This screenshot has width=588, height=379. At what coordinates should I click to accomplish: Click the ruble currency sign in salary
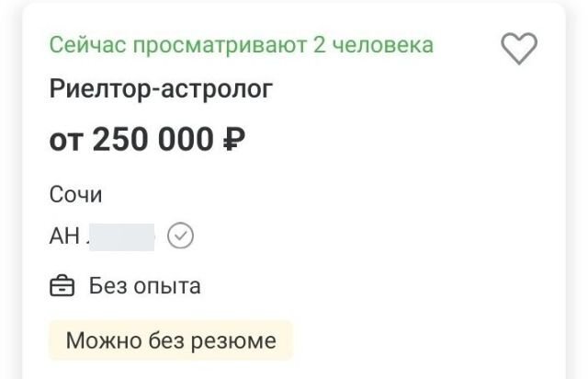coord(233,140)
